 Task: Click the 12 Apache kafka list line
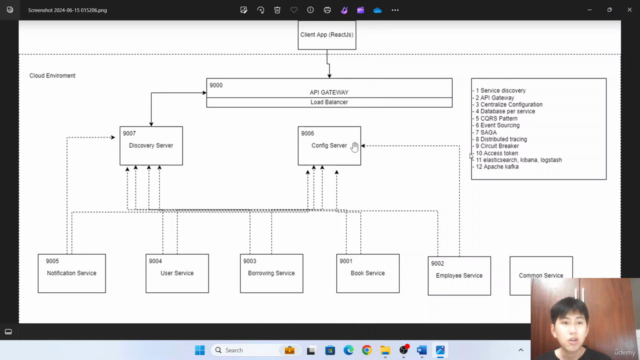[x=496, y=167]
